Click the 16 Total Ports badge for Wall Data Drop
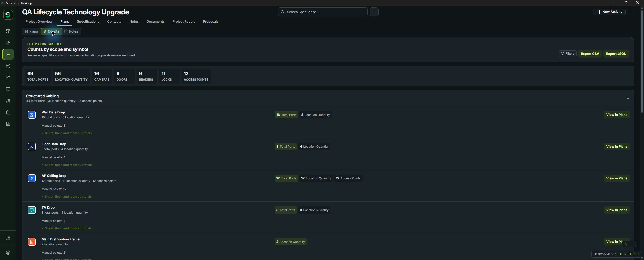 tap(286, 115)
